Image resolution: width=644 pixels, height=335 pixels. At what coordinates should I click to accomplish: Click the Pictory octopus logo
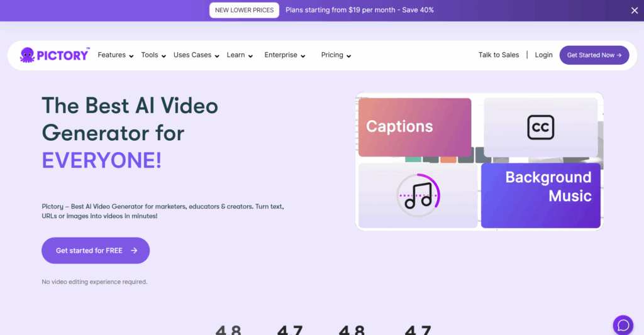pyautogui.click(x=54, y=55)
